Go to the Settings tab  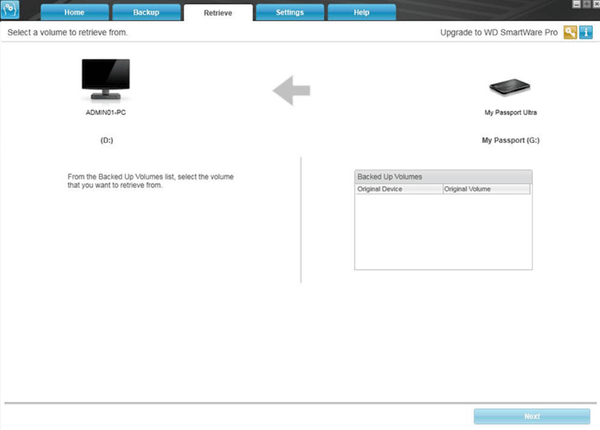(289, 12)
